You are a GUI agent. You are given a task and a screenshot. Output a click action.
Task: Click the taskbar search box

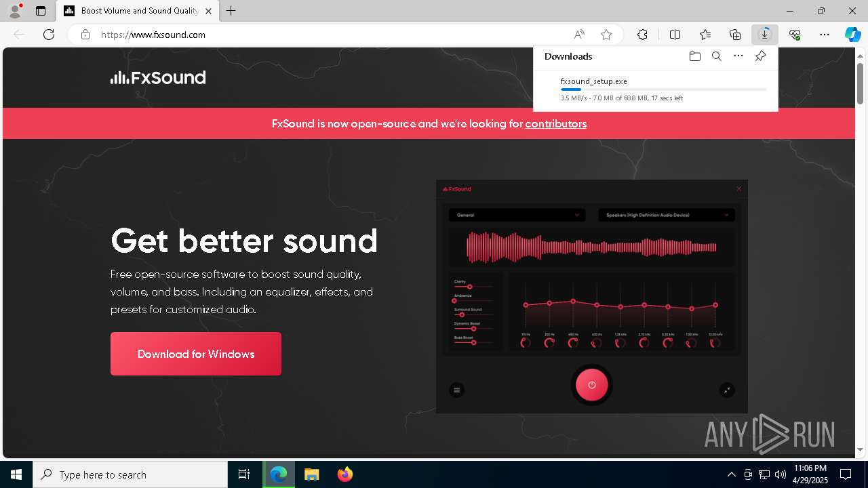coord(130,474)
